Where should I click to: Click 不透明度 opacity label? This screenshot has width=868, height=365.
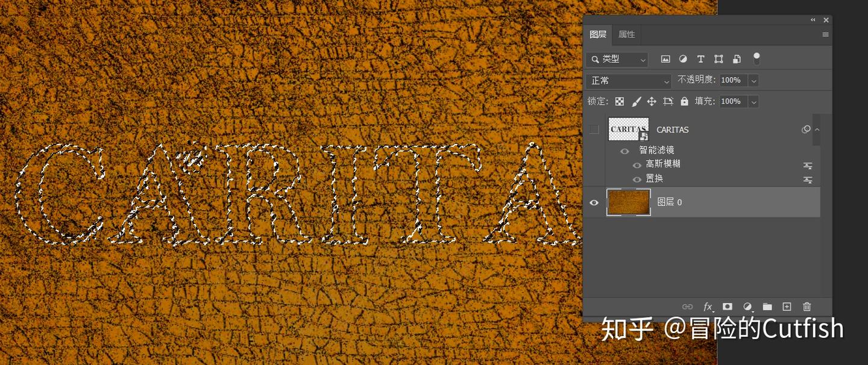696,80
